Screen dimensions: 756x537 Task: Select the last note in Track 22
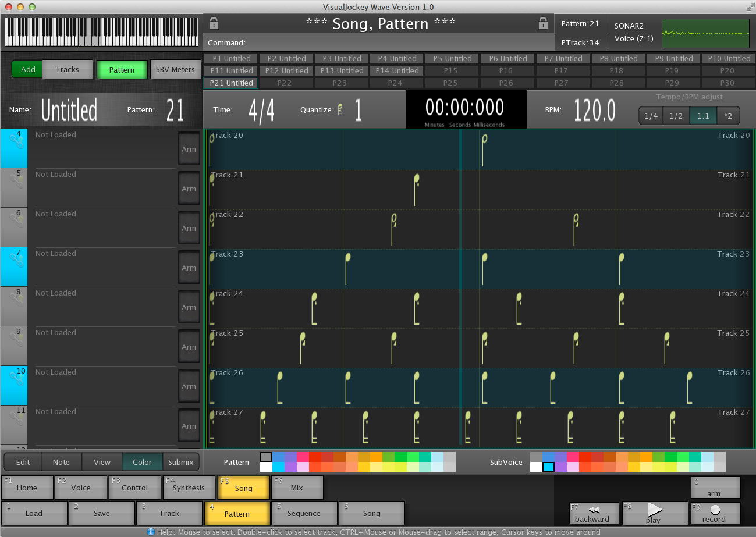(x=576, y=229)
